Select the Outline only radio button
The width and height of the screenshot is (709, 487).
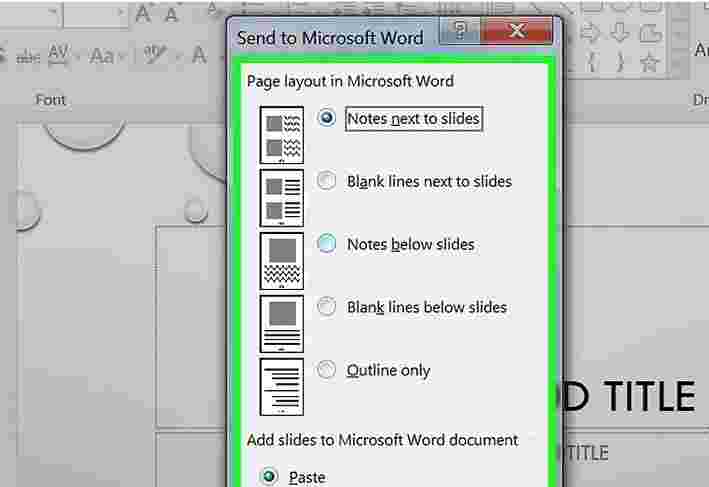326,369
